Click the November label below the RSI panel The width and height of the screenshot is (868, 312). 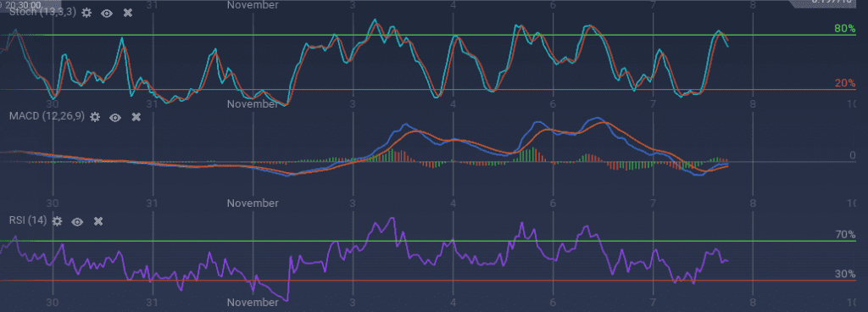pos(253,303)
